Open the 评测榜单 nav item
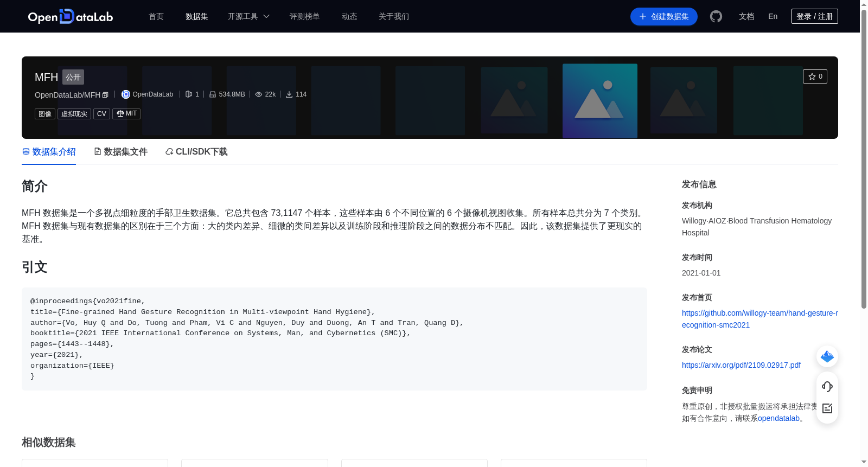Viewport: 868px width, 467px height. pos(305,16)
